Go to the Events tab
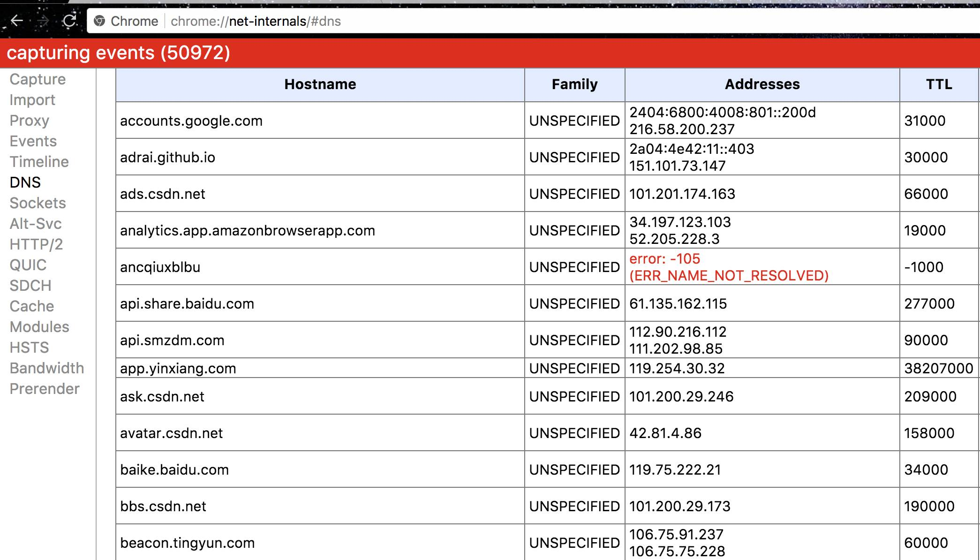Viewport: 980px width, 560px height. 33,141
